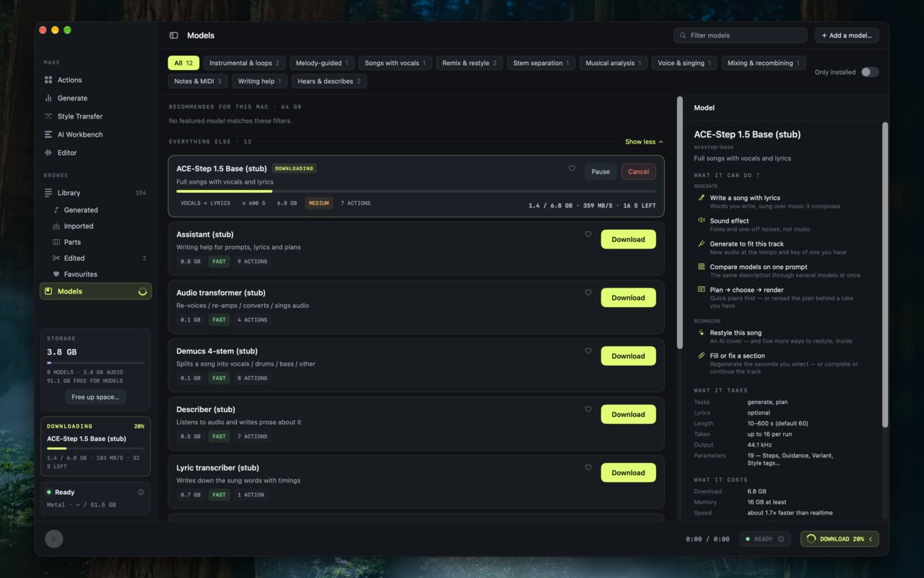Open Actions in the sidebar
The height and width of the screenshot is (578, 924).
pos(95,80)
